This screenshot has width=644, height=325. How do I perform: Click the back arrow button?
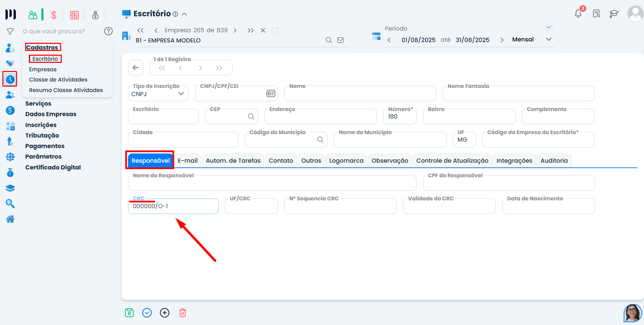[136, 68]
